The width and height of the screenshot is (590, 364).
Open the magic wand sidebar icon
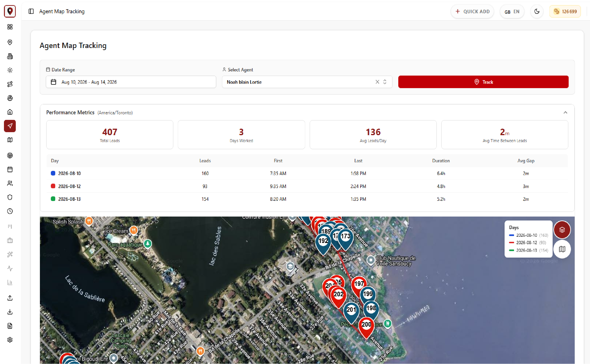point(10,255)
